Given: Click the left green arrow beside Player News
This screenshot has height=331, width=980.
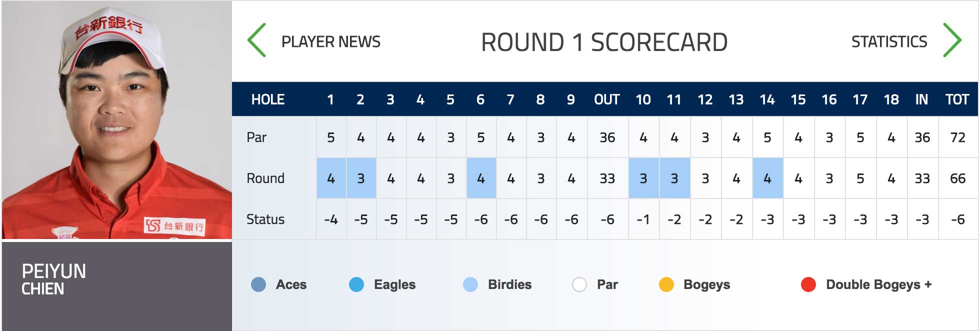Looking at the screenshot, I should (256, 40).
